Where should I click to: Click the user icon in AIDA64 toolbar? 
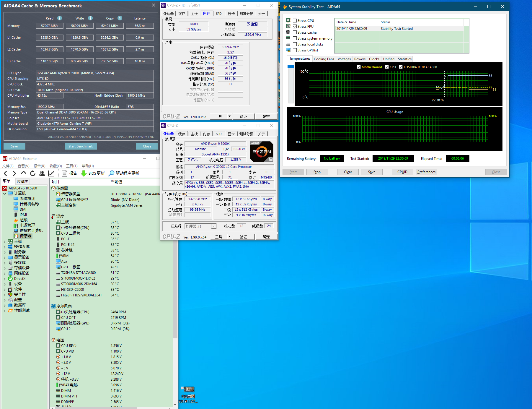(x=42, y=173)
